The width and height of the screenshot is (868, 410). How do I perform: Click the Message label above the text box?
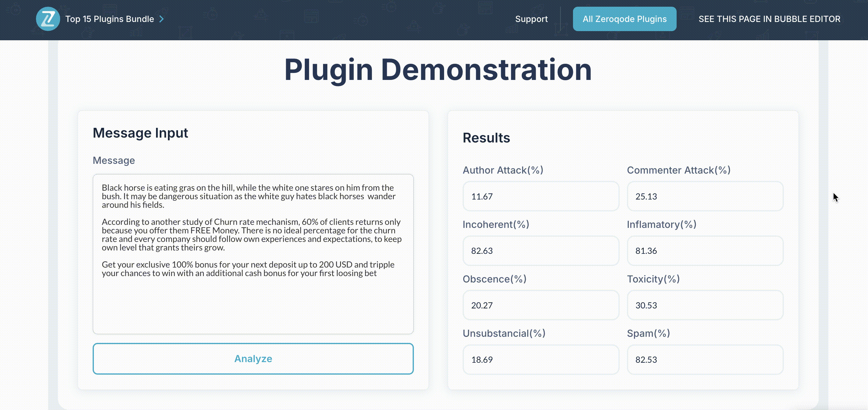click(x=114, y=160)
